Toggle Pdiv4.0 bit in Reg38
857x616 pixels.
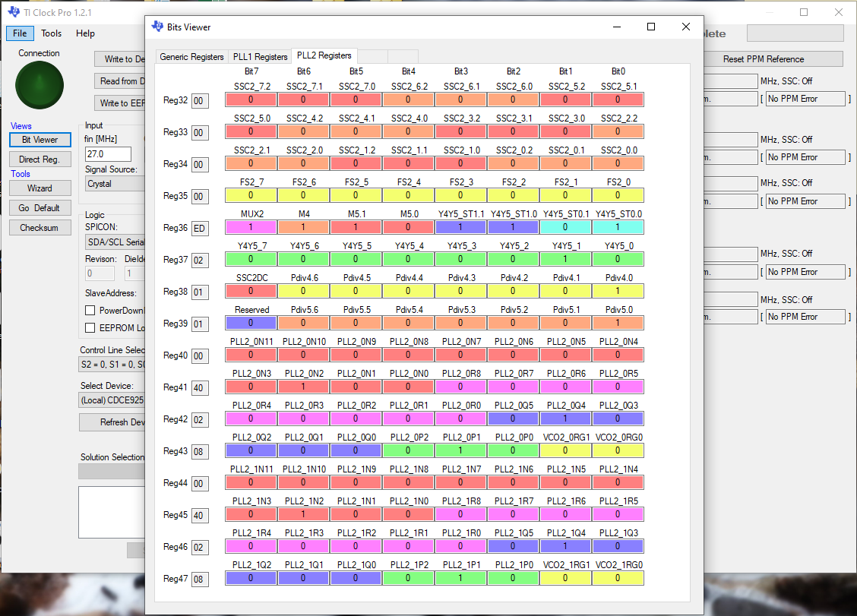click(x=618, y=291)
